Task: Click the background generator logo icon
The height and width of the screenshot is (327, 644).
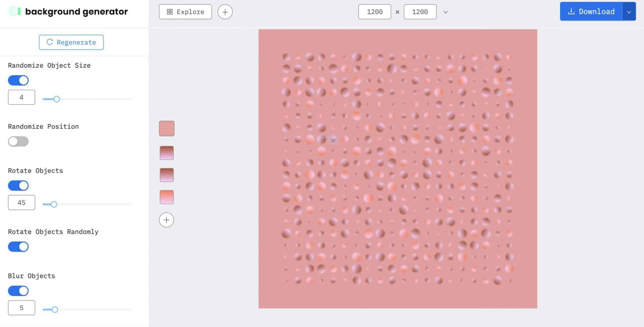Action: tap(14, 11)
